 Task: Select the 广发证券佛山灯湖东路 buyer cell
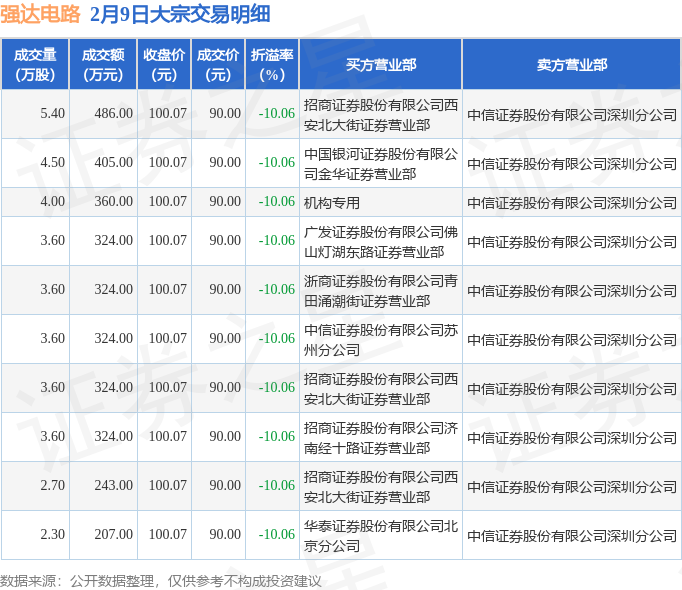[x=381, y=241]
